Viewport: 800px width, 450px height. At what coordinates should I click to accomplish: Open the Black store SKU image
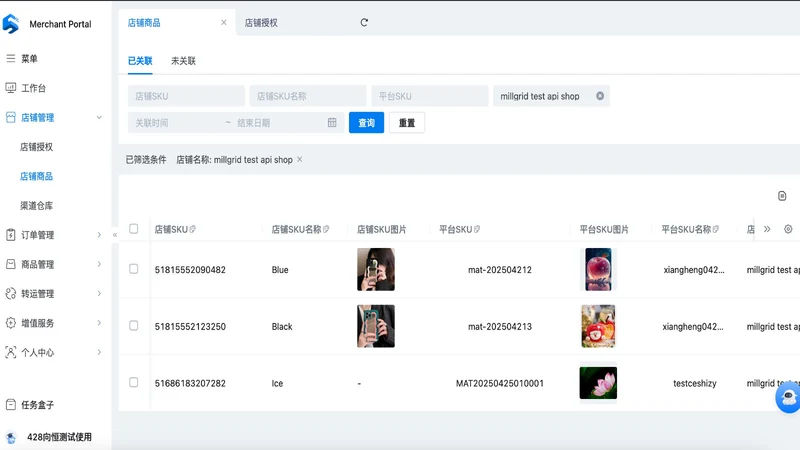[x=376, y=326]
